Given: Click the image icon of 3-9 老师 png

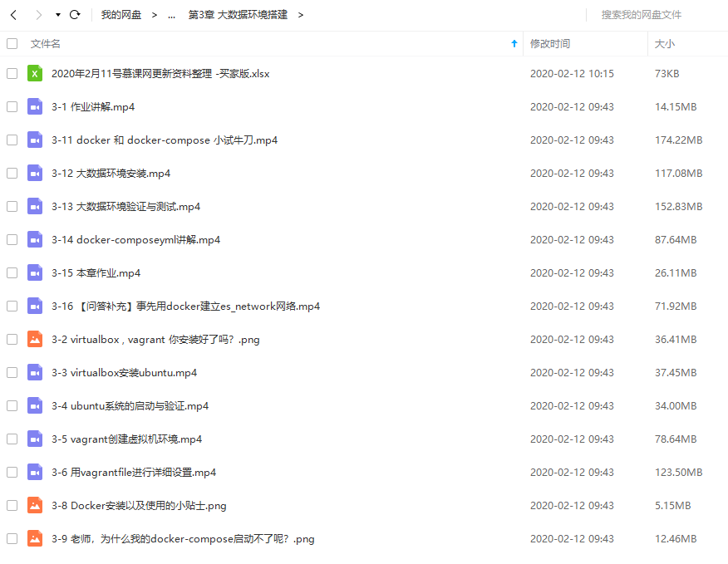Looking at the screenshot, I should coord(35,538).
